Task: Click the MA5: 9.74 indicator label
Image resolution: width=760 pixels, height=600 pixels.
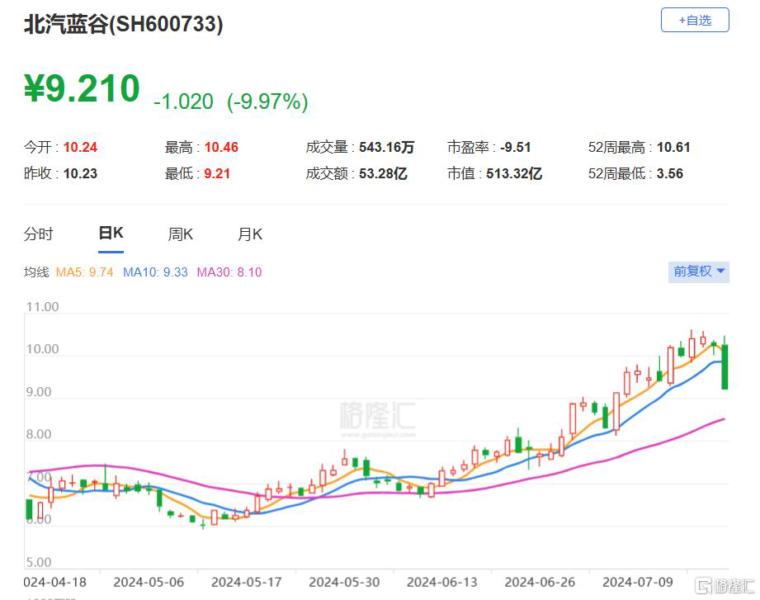Action: [x=84, y=272]
